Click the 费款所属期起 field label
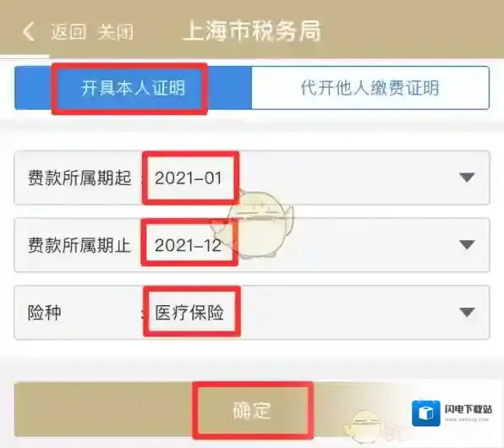 tap(79, 178)
